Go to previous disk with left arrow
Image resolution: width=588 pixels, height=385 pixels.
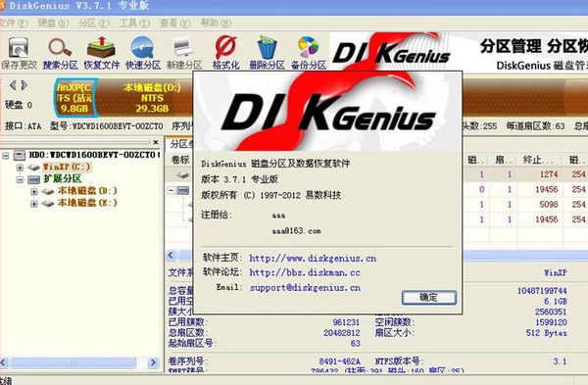click(x=13, y=85)
